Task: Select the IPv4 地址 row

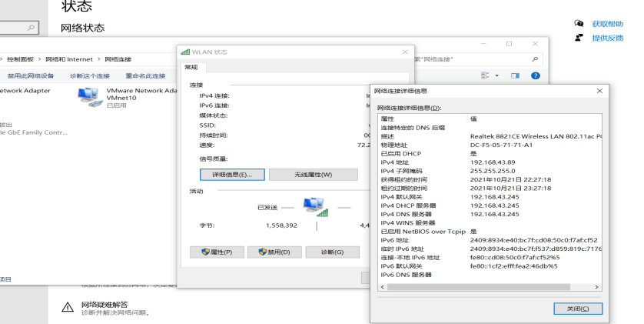Action: pos(490,162)
